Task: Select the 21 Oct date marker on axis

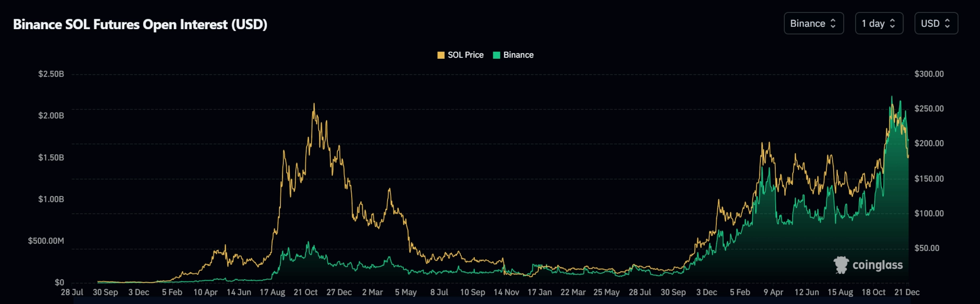Action: (305, 292)
